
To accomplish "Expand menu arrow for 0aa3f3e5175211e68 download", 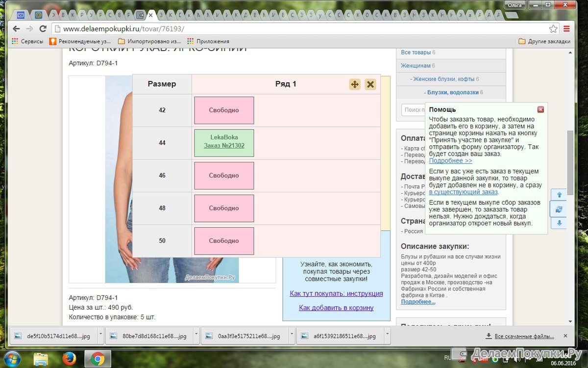I will (292, 336).
